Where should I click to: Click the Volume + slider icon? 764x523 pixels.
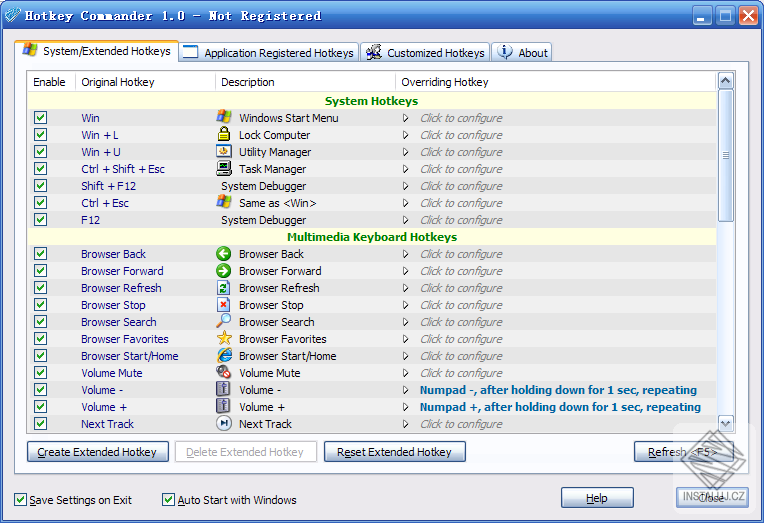[223, 406]
